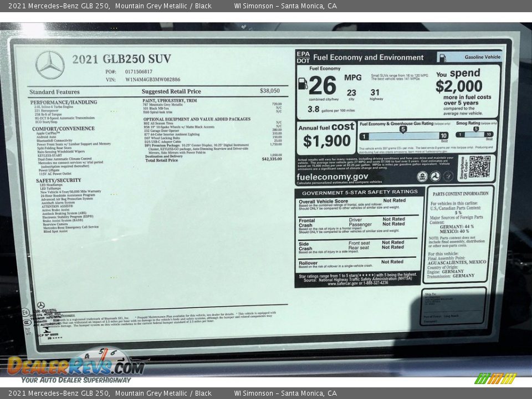
Task: Click the Mercedes-Benz star logo
Action: (50, 65)
